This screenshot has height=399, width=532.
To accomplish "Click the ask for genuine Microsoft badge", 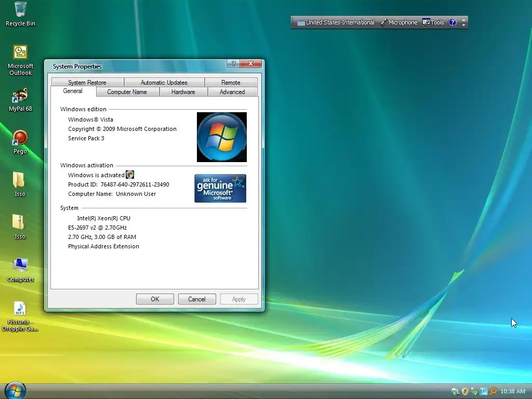I will click(x=220, y=188).
